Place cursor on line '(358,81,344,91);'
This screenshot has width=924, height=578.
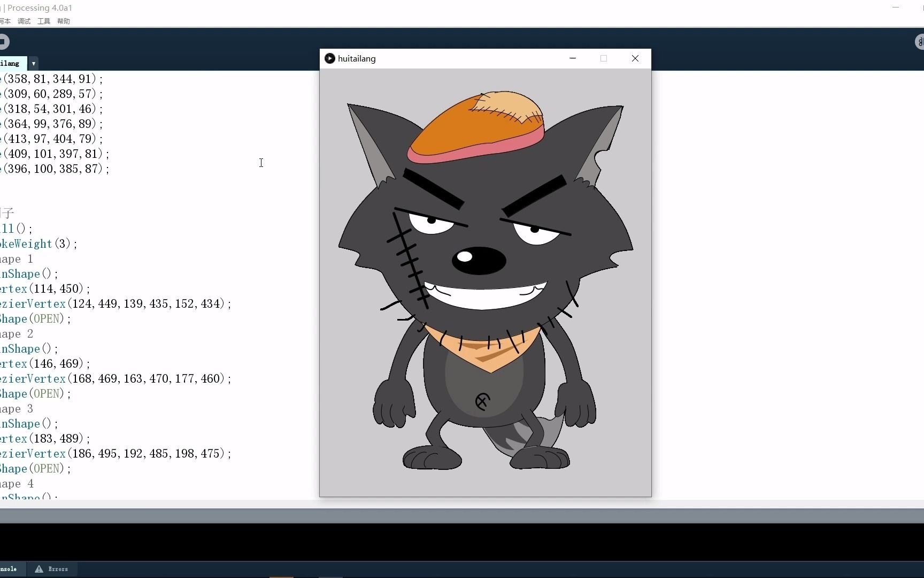click(52, 79)
